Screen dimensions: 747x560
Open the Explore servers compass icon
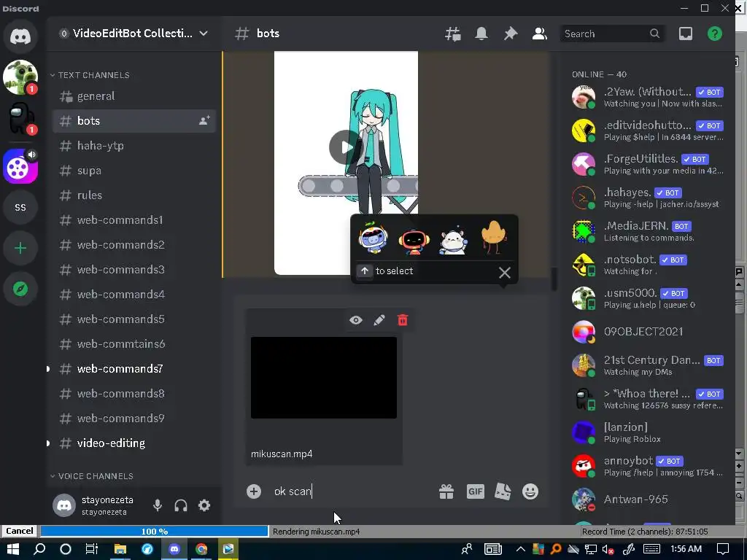point(20,289)
